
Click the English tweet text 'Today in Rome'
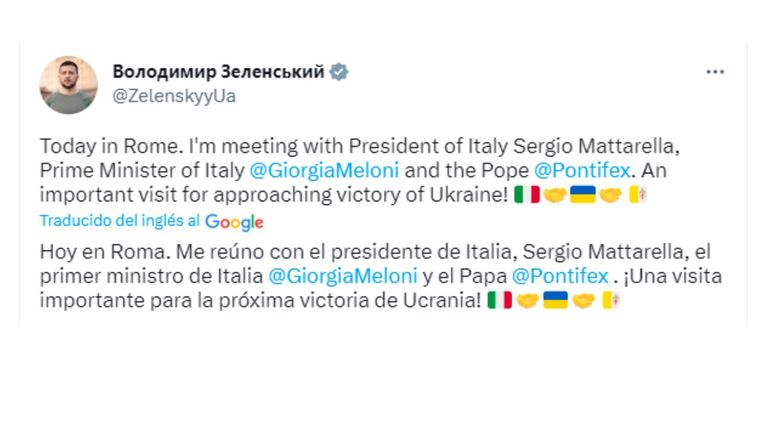click(x=108, y=146)
